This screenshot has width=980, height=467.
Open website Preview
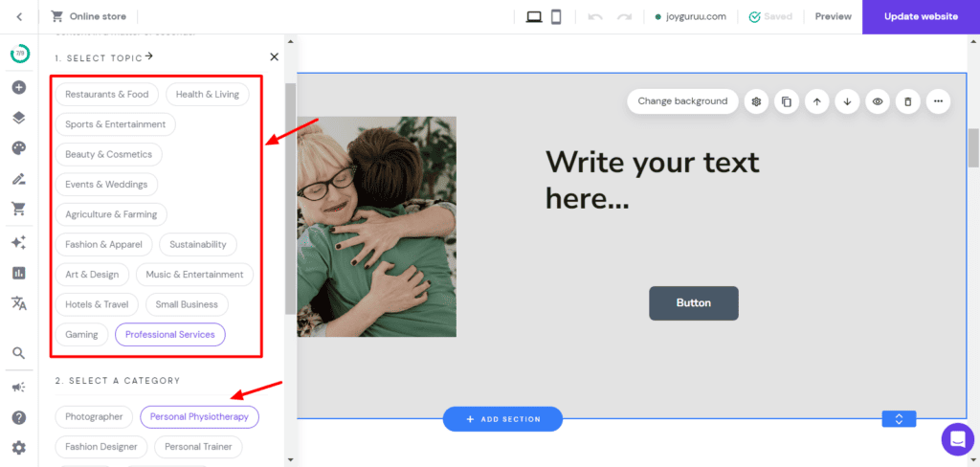tap(834, 17)
